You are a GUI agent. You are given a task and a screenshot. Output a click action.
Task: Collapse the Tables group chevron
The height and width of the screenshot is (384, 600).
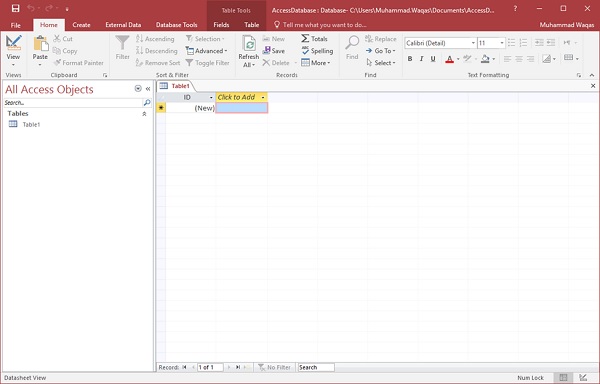[144, 114]
